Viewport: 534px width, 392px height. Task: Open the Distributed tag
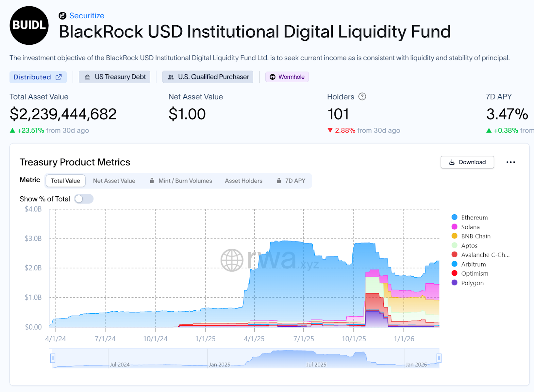[38, 77]
